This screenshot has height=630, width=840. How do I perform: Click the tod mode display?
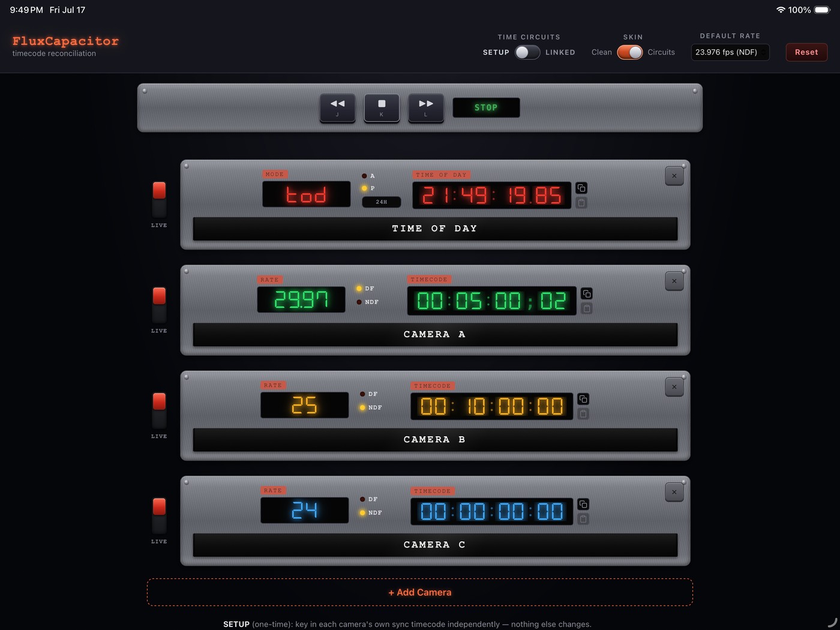tap(306, 194)
